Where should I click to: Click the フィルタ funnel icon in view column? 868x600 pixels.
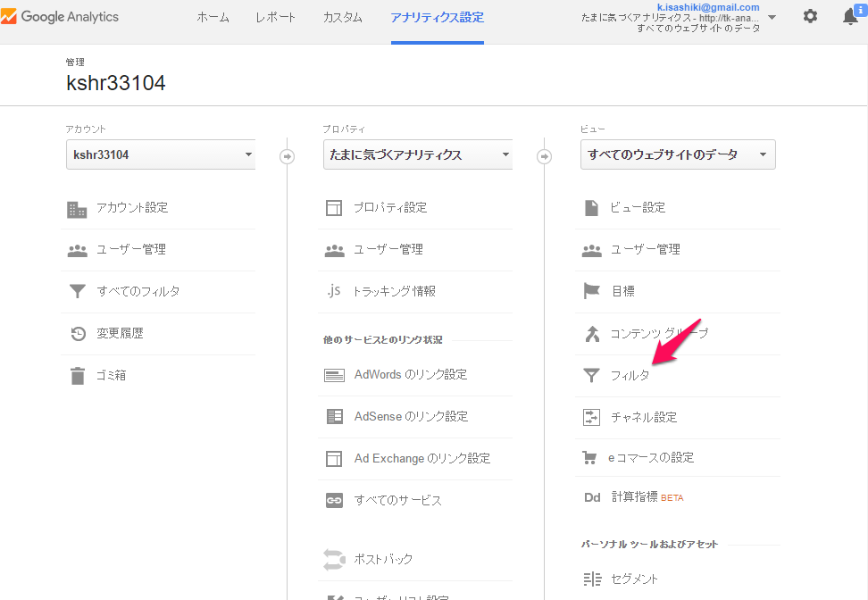coord(591,375)
